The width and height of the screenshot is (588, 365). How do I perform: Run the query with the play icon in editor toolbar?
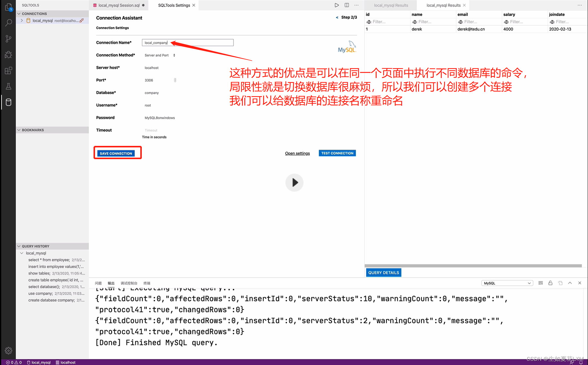tap(337, 5)
